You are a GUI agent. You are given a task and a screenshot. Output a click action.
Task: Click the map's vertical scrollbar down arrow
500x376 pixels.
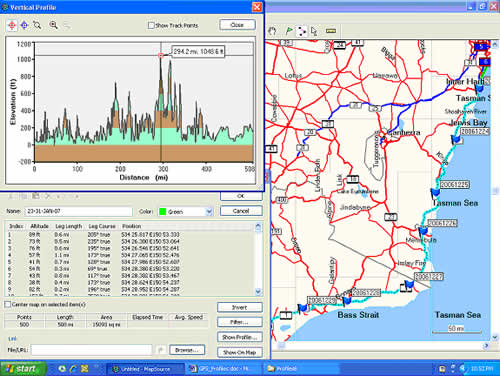(x=495, y=337)
